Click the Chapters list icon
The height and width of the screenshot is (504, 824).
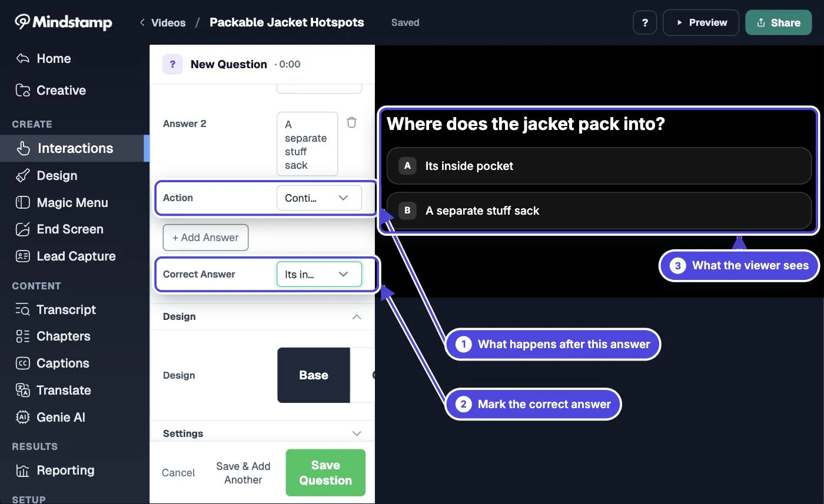[x=22, y=336]
